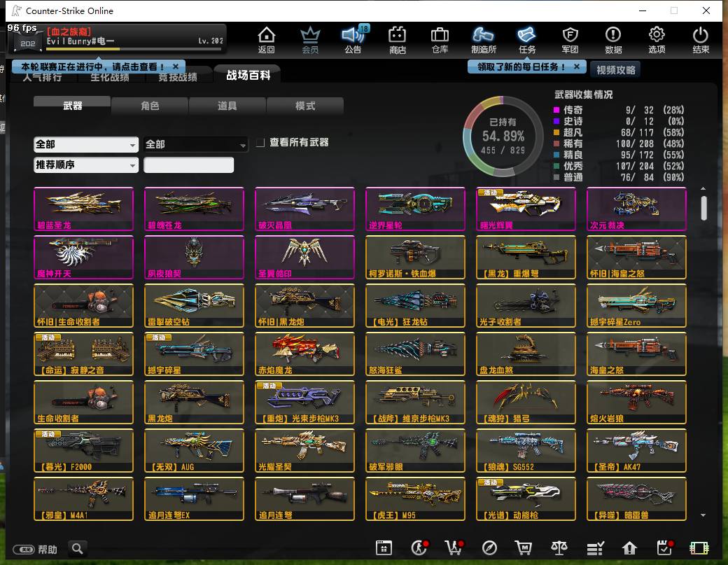Click the magenta 传奇 legend color square
This screenshot has height=565, width=728.
coord(556,110)
